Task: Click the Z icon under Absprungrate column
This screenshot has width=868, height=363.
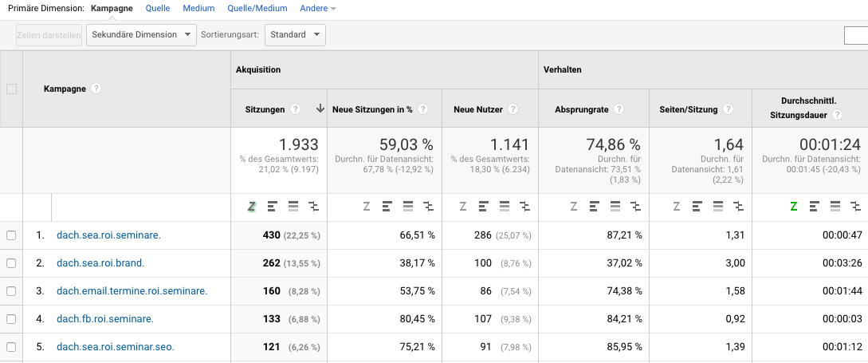Action: point(573,207)
